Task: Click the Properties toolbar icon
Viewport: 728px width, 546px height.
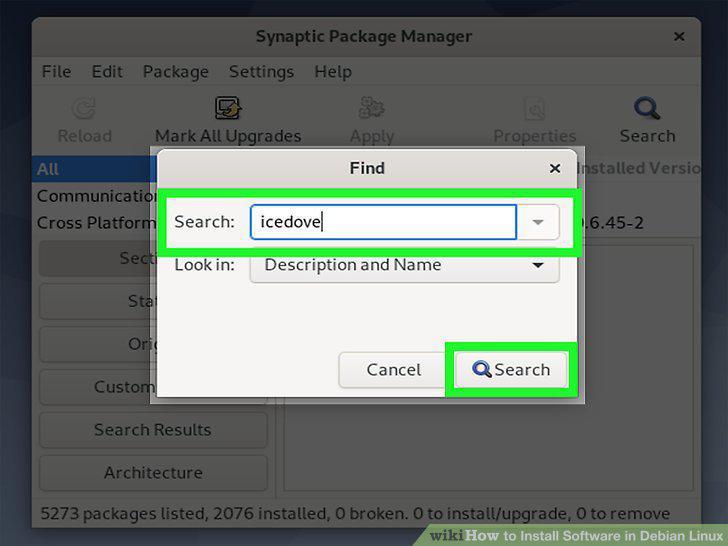Action: coord(534,109)
